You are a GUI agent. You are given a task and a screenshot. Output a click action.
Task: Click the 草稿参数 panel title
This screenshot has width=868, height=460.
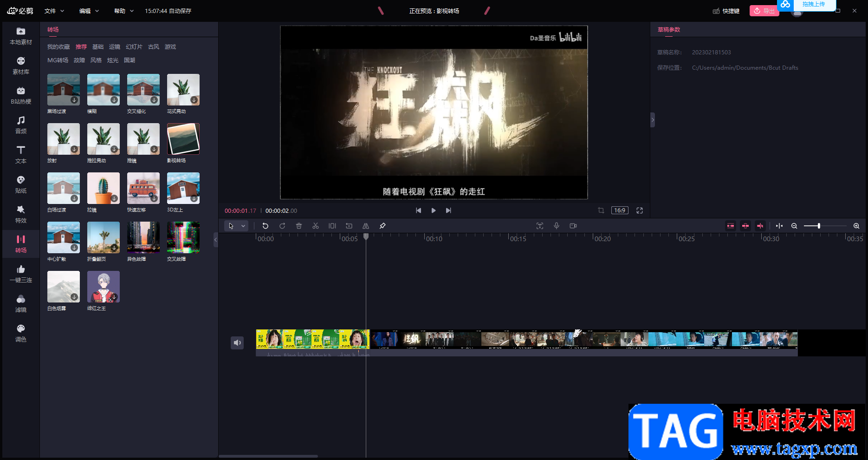point(669,30)
